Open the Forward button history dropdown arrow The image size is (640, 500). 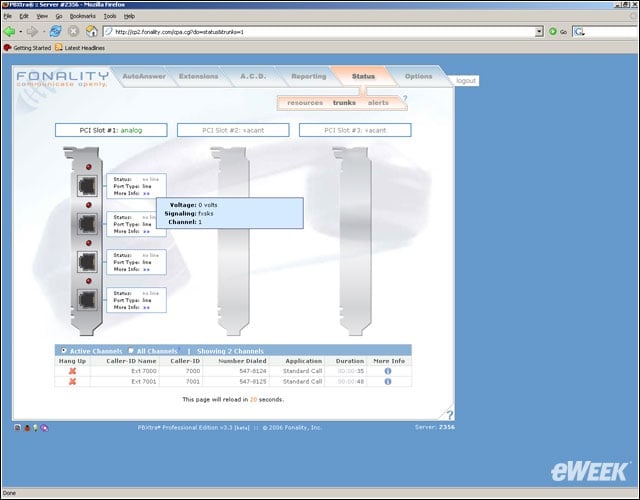(x=44, y=32)
